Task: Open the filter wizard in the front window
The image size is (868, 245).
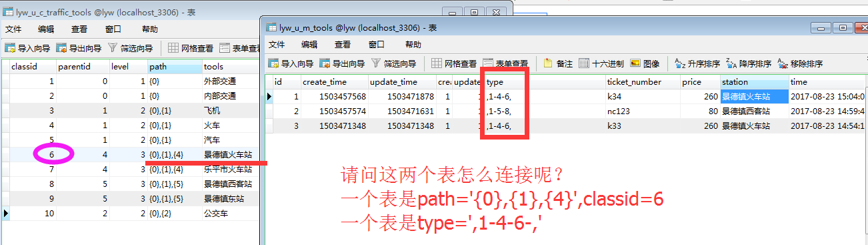Action: tap(393, 64)
